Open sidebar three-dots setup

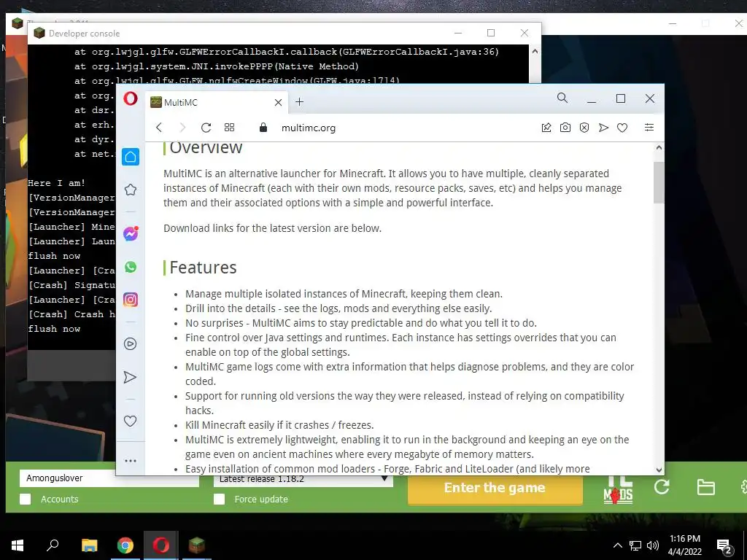[131, 461]
